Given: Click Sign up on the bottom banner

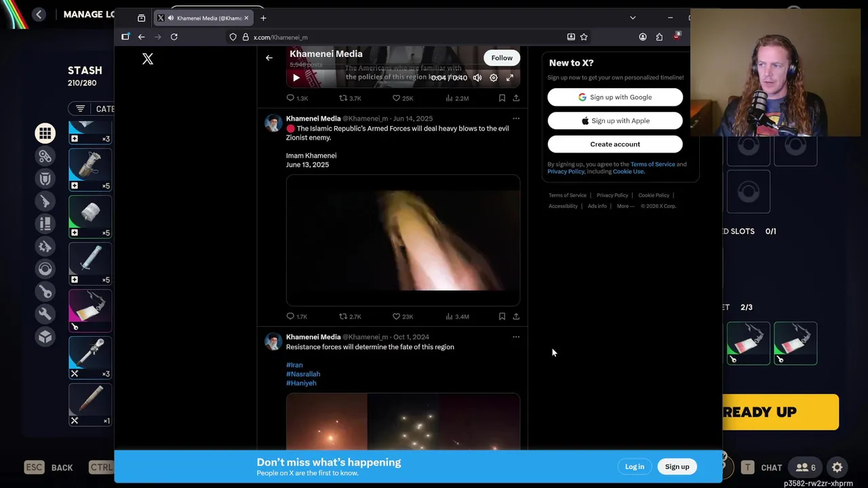Looking at the screenshot, I should (x=677, y=466).
